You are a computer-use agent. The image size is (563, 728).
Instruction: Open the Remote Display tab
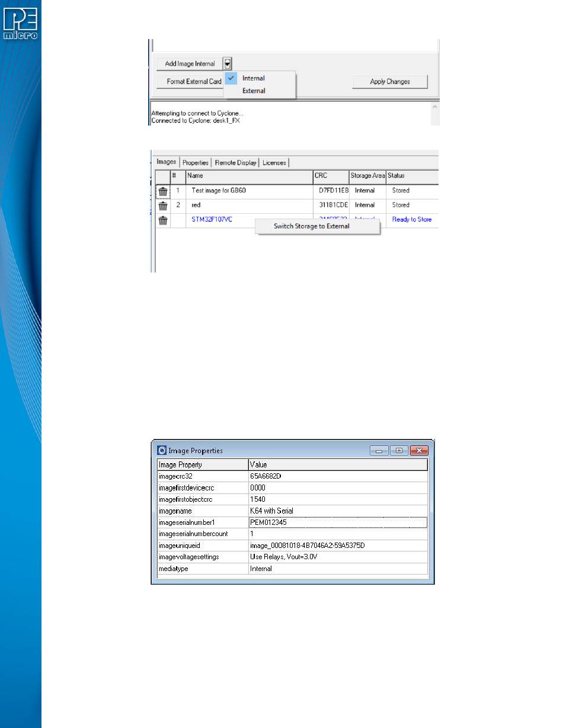point(235,162)
